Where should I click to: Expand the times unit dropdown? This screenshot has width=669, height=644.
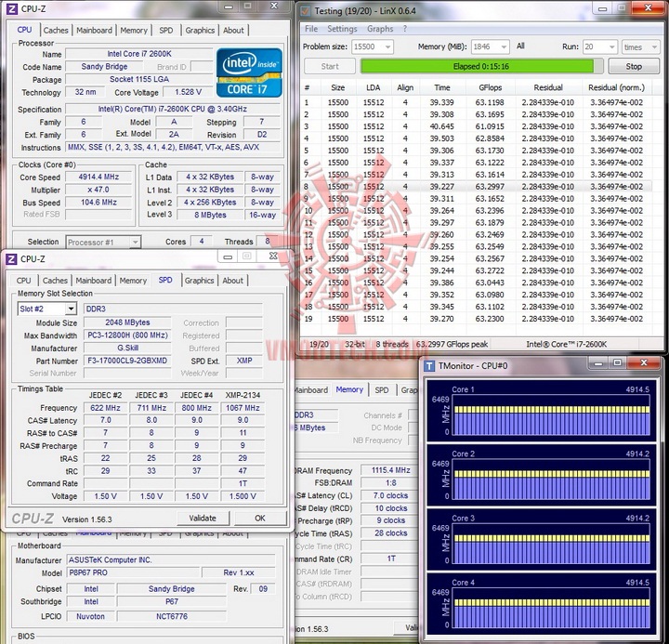click(x=654, y=47)
